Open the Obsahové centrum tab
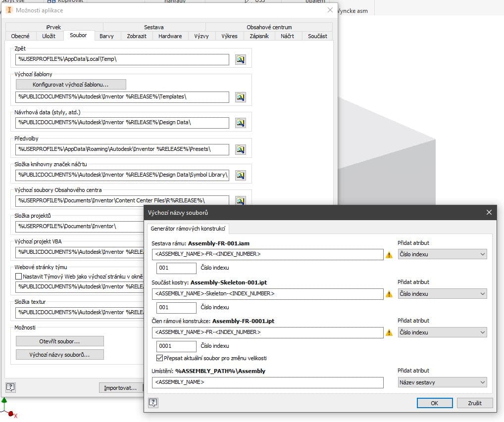 (x=269, y=27)
